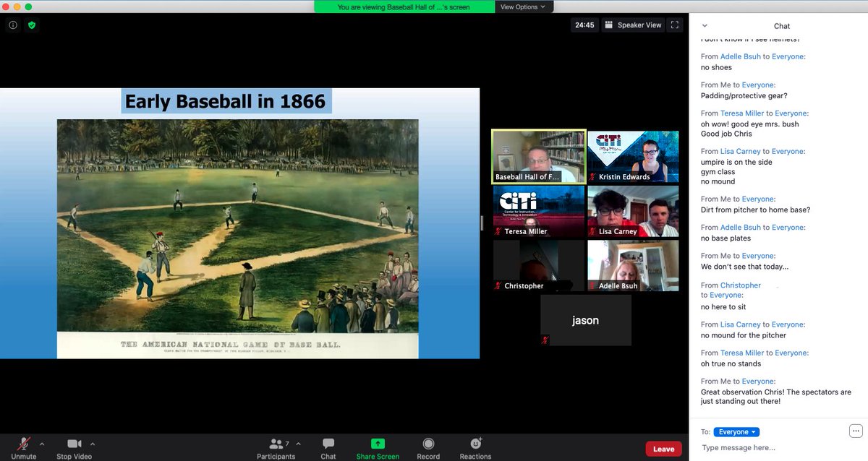This screenshot has width=868, height=461.
Task: Click the meeting timer 24:45
Action: pyautogui.click(x=584, y=25)
